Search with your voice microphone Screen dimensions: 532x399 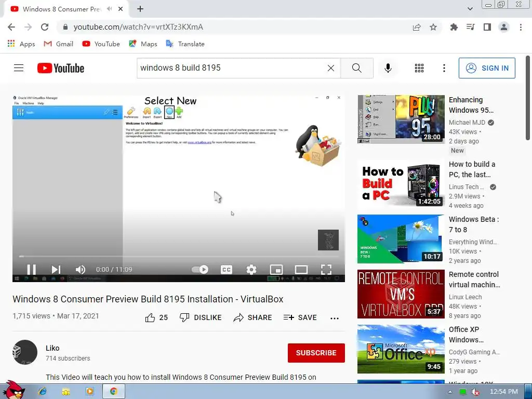click(x=388, y=68)
